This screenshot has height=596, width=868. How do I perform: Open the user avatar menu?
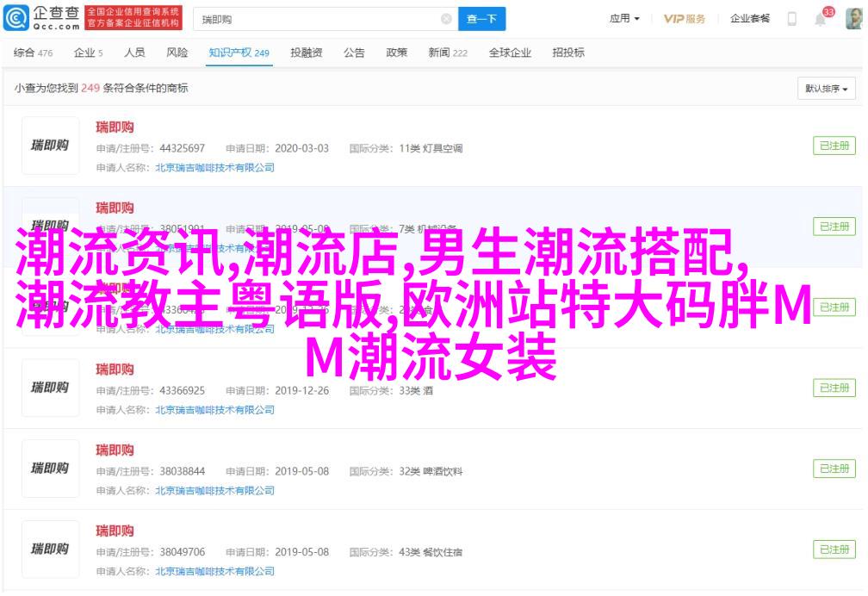pyautogui.click(x=854, y=19)
